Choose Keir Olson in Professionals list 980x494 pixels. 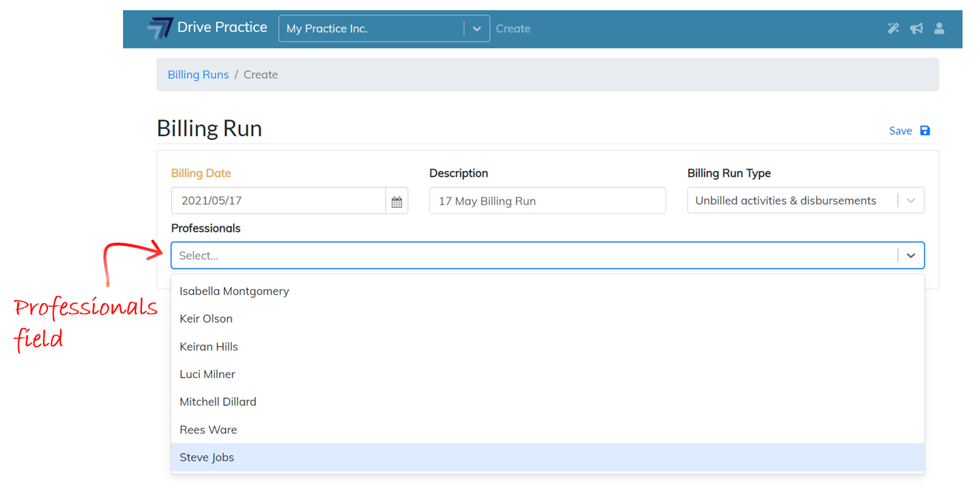pyautogui.click(x=206, y=319)
